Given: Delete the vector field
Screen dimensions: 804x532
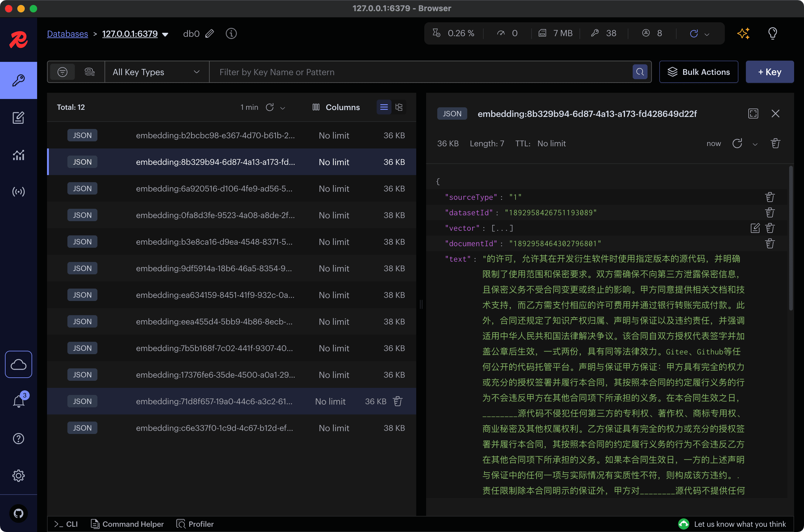Looking at the screenshot, I should coord(770,228).
